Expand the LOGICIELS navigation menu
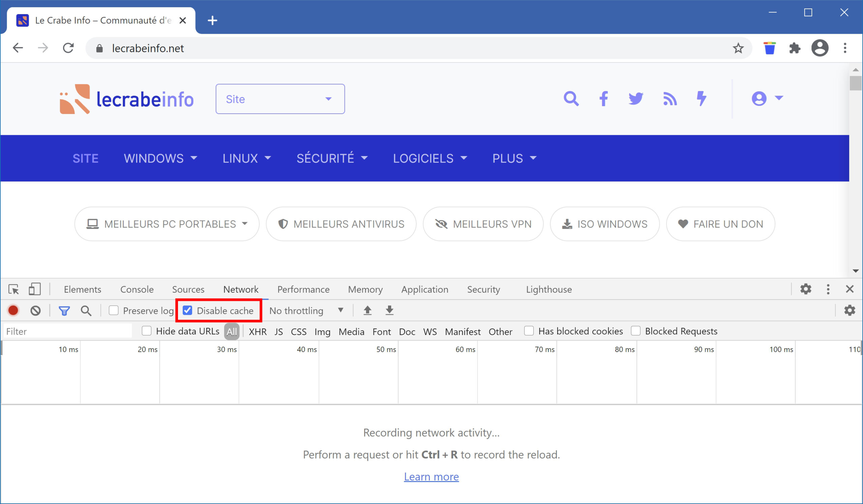Image resolution: width=863 pixels, height=504 pixels. click(430, 158)
